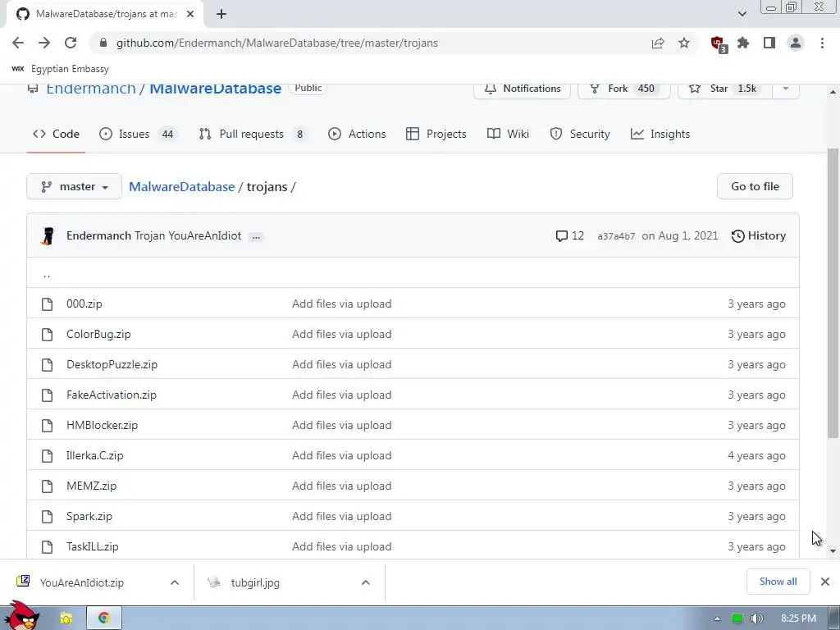Expand the commit message ellipsis

[x=256, y=236]
